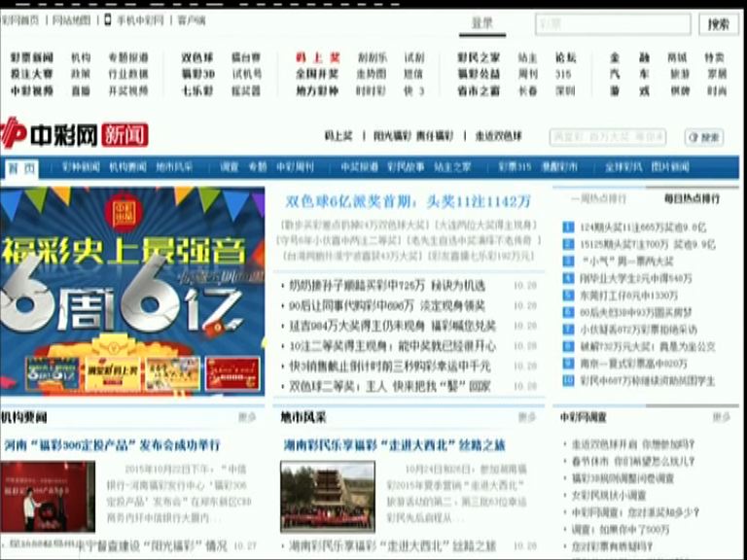
Task: Click the 搜索 button at top right
Action: click(718, 24)
